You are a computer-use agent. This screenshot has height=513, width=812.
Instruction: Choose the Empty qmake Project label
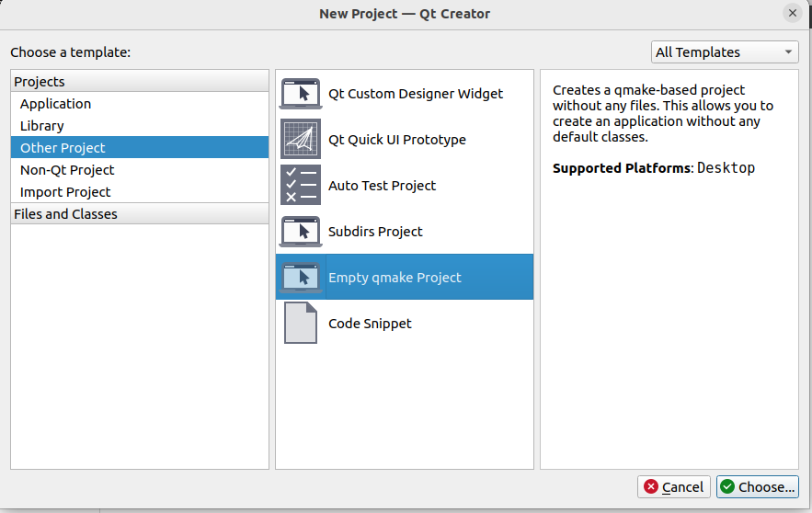[x=395, y=278]
